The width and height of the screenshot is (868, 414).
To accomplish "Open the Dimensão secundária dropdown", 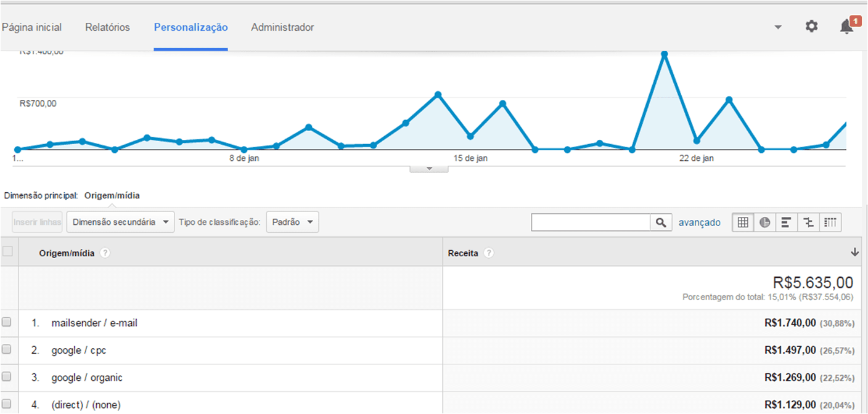I will click(x=120, y=222).
